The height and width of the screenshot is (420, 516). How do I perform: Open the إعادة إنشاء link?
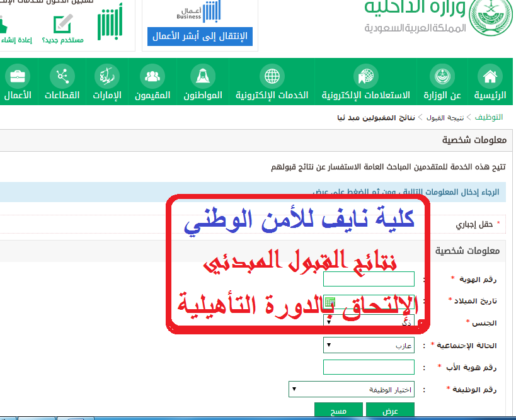point(16,40)
